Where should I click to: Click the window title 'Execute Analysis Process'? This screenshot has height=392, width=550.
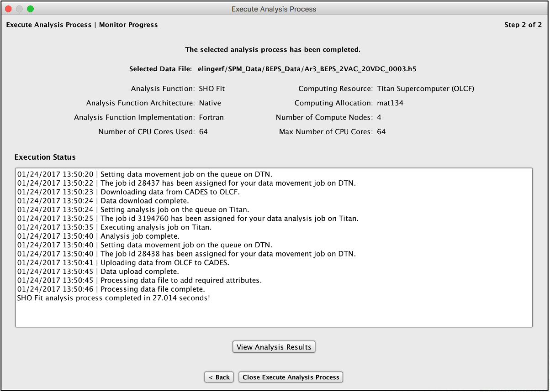point(274,9)
